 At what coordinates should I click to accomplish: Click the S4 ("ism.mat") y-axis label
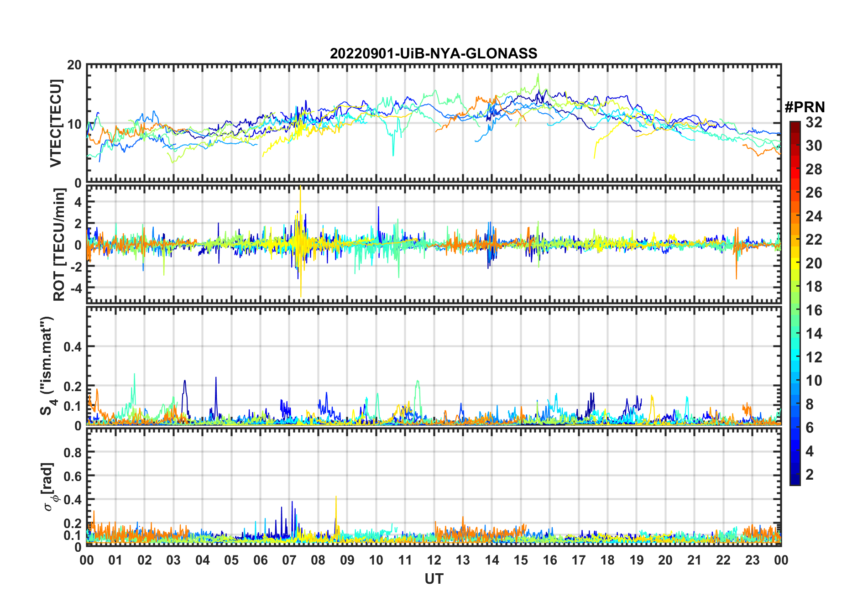click(47, 365)
